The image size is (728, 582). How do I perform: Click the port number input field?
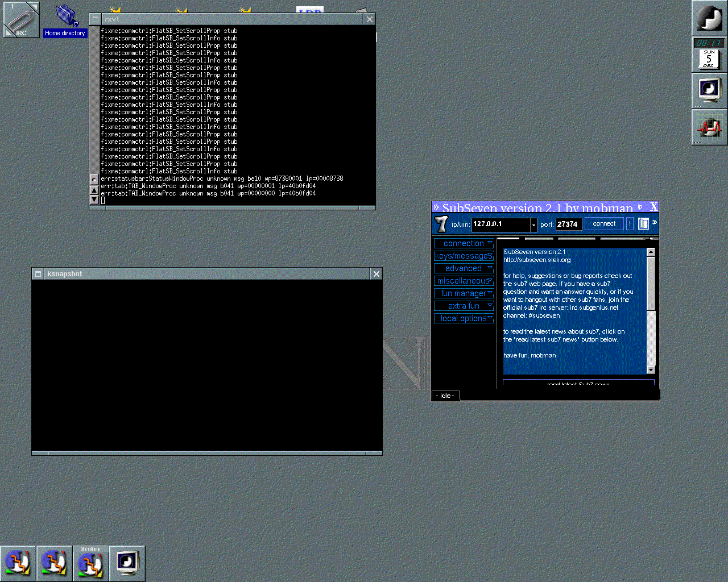point(568,225)
